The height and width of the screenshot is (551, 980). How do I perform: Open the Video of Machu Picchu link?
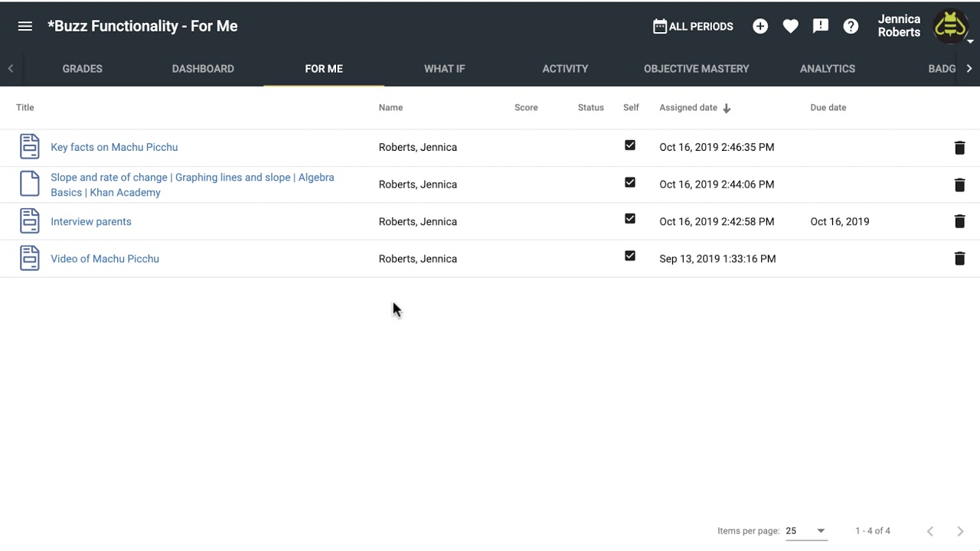[105, 259]
